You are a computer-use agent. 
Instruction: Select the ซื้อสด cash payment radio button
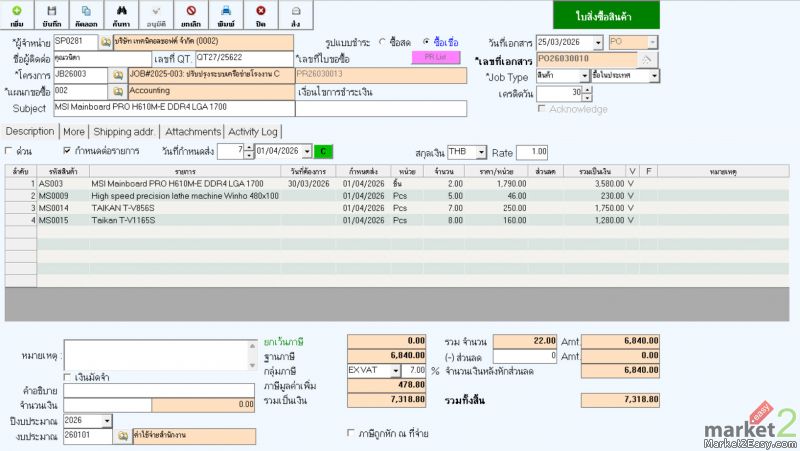pos(382,42)
